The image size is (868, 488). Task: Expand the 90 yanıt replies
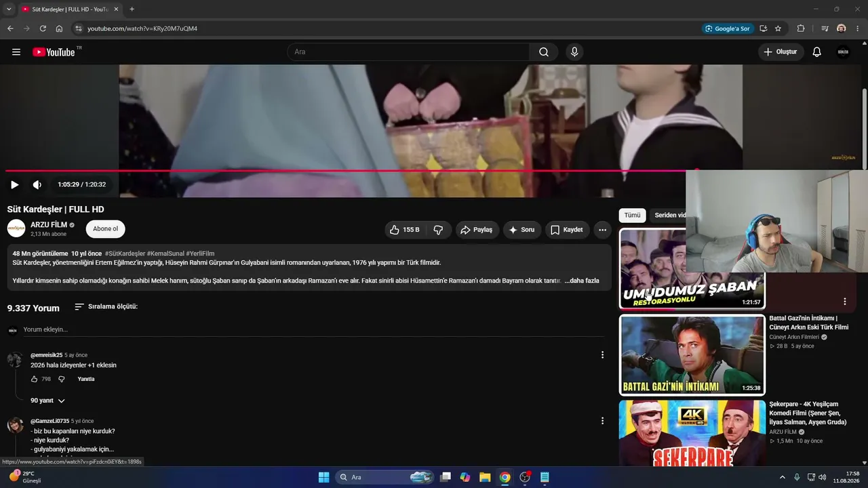tap(47, 401)
